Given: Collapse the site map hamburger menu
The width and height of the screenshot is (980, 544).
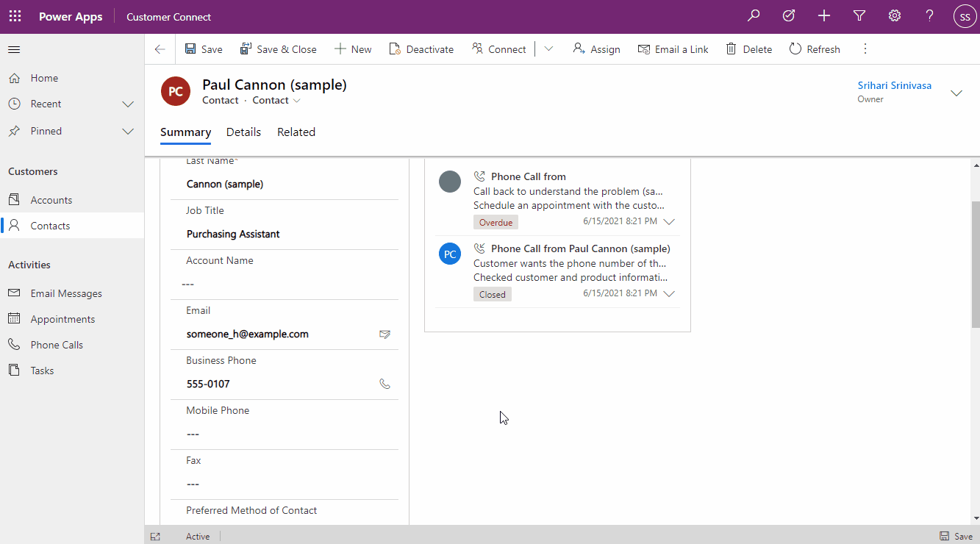Looking at the screenshot, I should coord(14,49).
